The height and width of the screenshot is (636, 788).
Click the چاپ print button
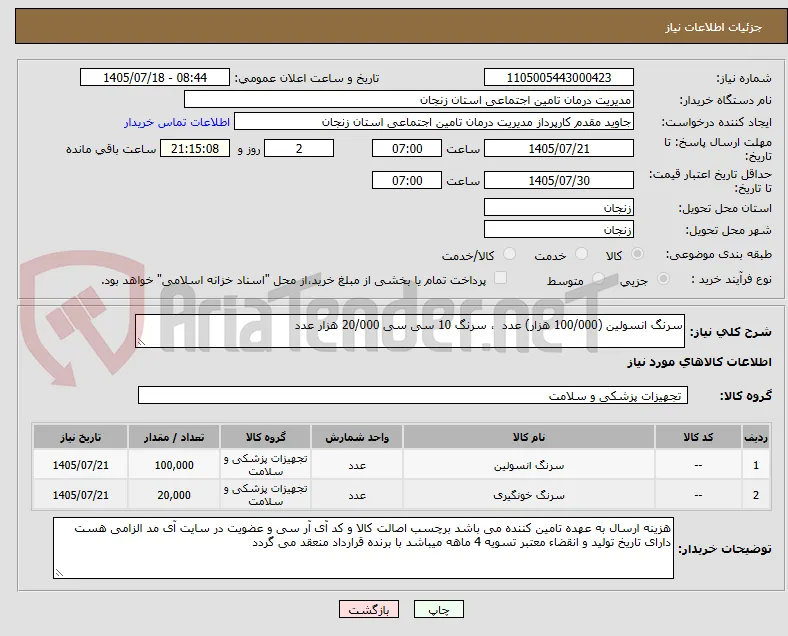[439, 609]
